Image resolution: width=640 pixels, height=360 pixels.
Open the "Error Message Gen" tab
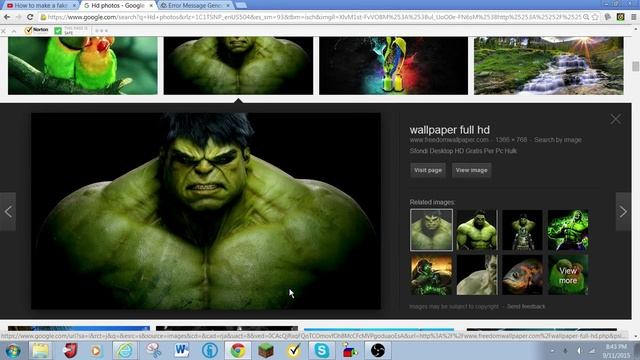click(194, 5)
